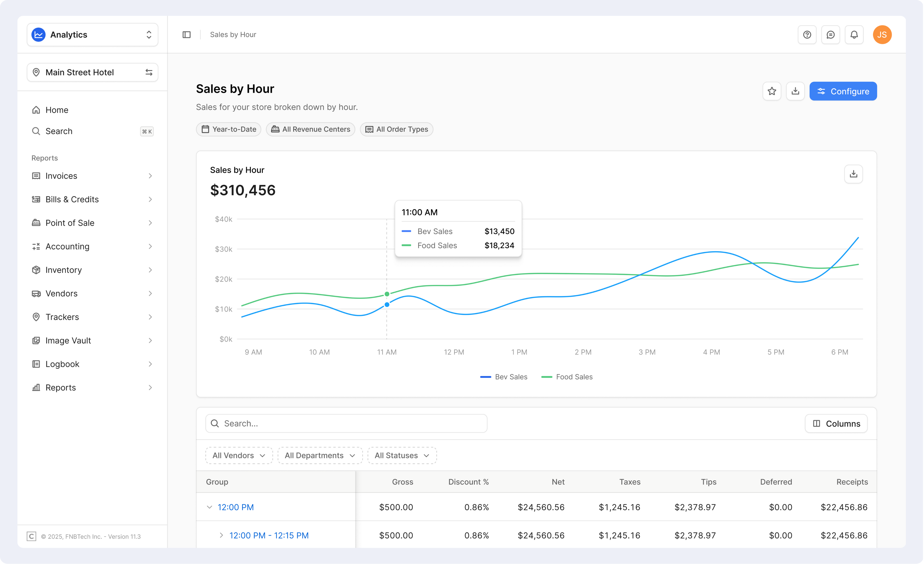This screenshot has width=924, height=564.
Task: Open the All Departments dropdown
Action: [x=320, y=456]
